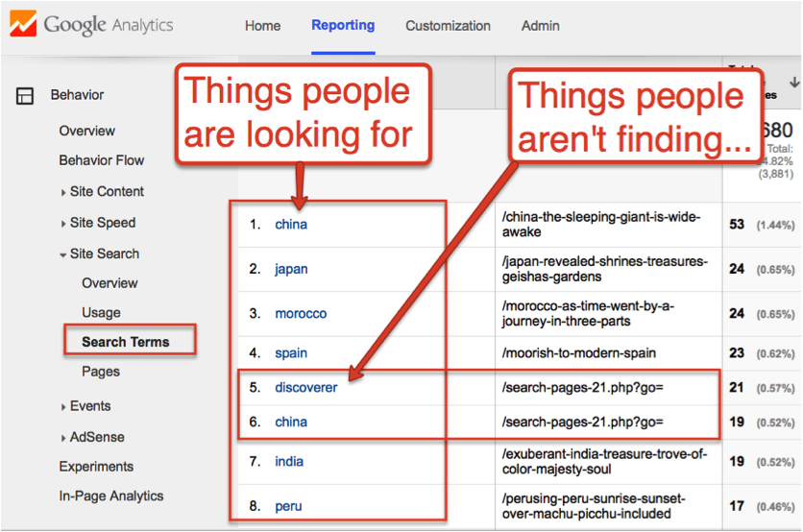Click the discoverer search term link
The image size is (803, 532).
point(305,388)
